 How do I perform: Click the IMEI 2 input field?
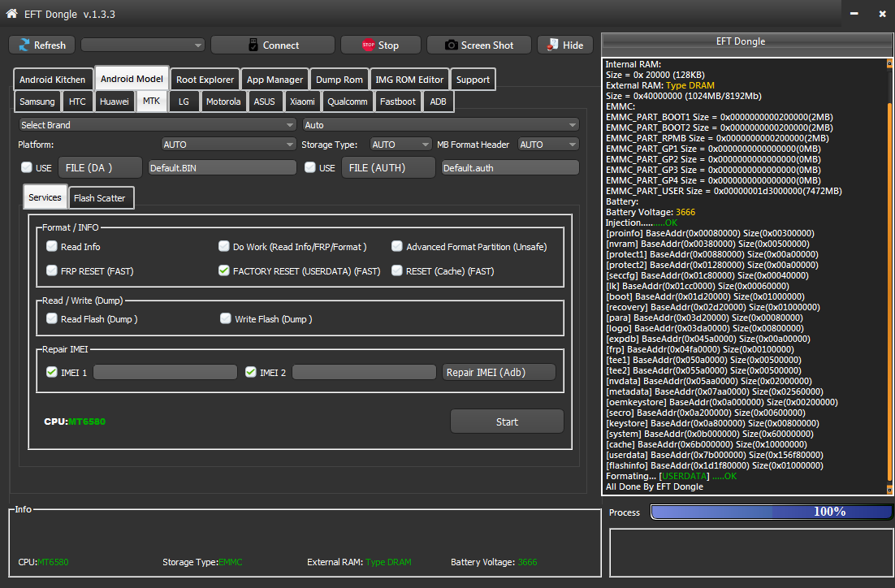pyautogui.click(x=364, y=372)
